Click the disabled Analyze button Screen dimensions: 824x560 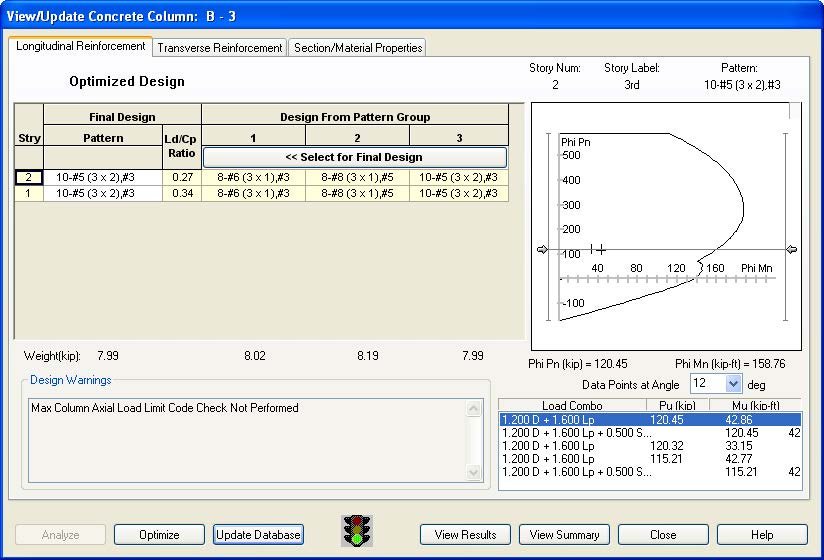pos(60,535)
